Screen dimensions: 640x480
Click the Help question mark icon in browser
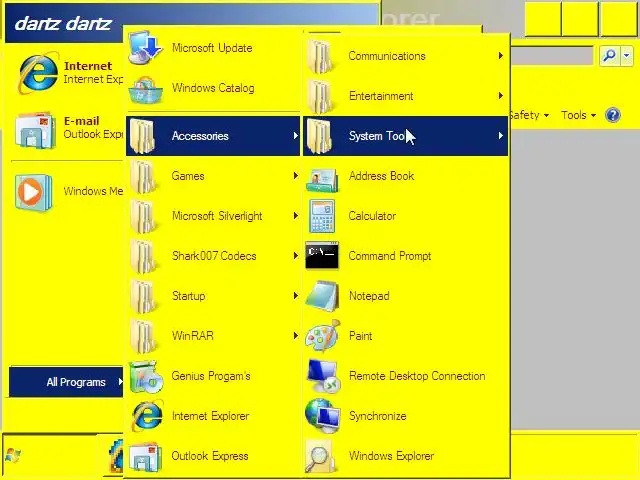tap(613, 115)
